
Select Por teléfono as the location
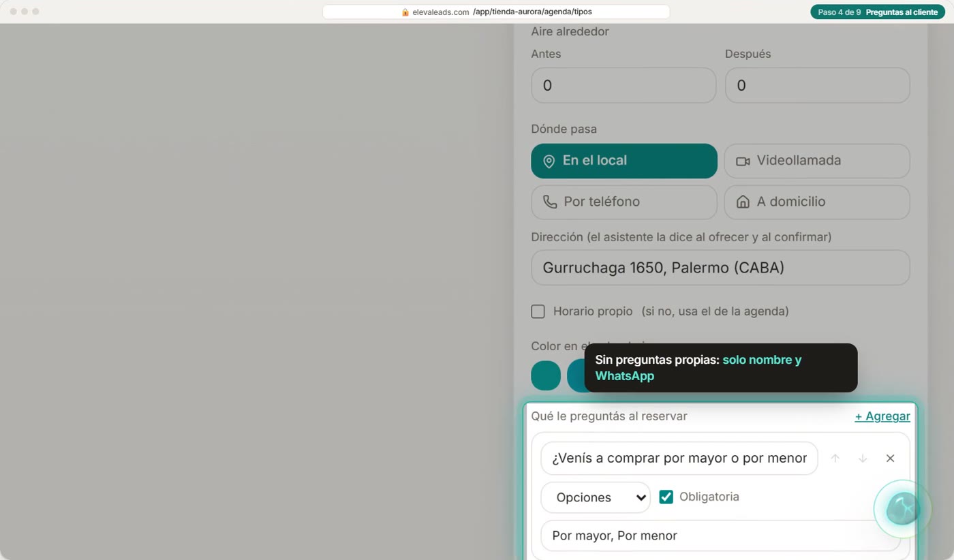point(624,202)
